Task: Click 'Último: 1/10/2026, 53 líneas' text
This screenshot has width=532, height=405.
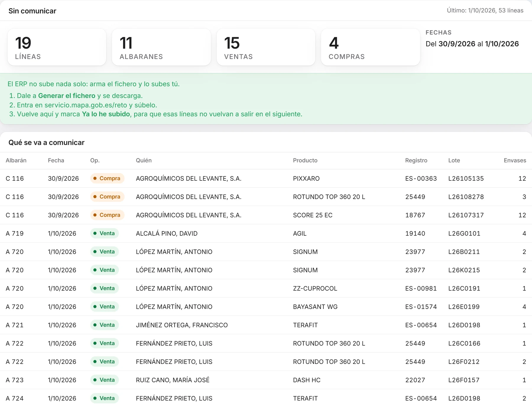Action: click(x=485, y=11)
